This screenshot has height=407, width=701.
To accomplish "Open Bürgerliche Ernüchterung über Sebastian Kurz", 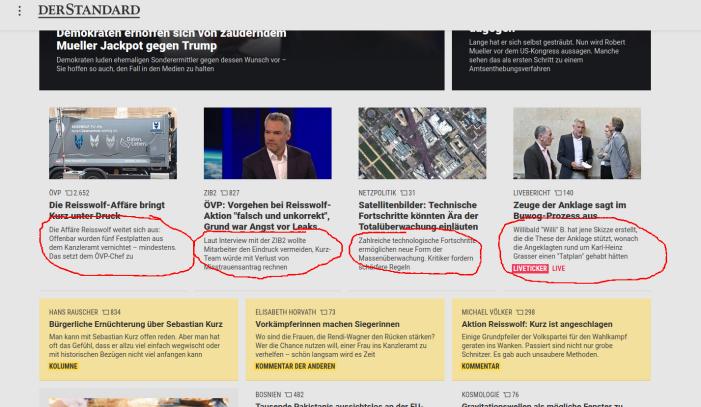I will pos(135,324).
